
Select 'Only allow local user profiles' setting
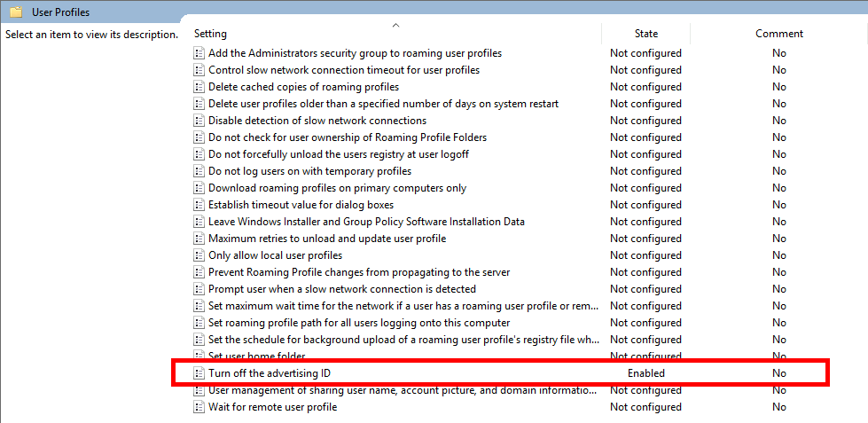pyautogui.click(x=275, y=255)
